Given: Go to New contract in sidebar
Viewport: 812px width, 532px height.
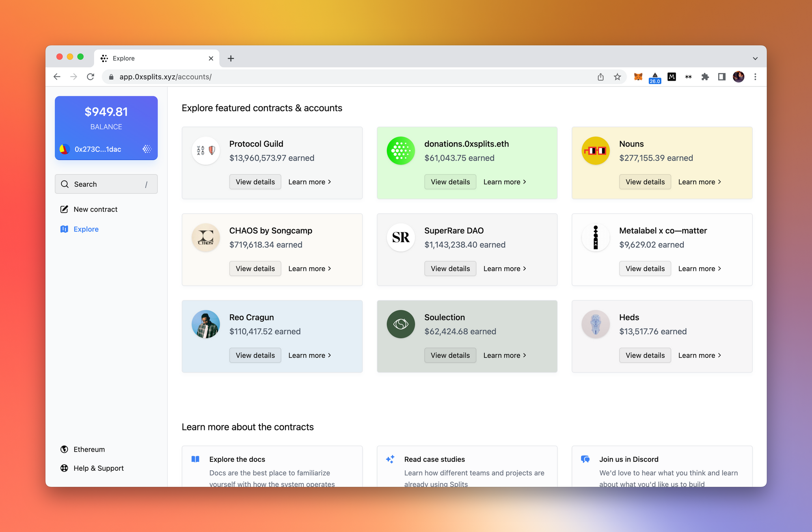Looking at the screenshot, I should (x=95, y=209).
